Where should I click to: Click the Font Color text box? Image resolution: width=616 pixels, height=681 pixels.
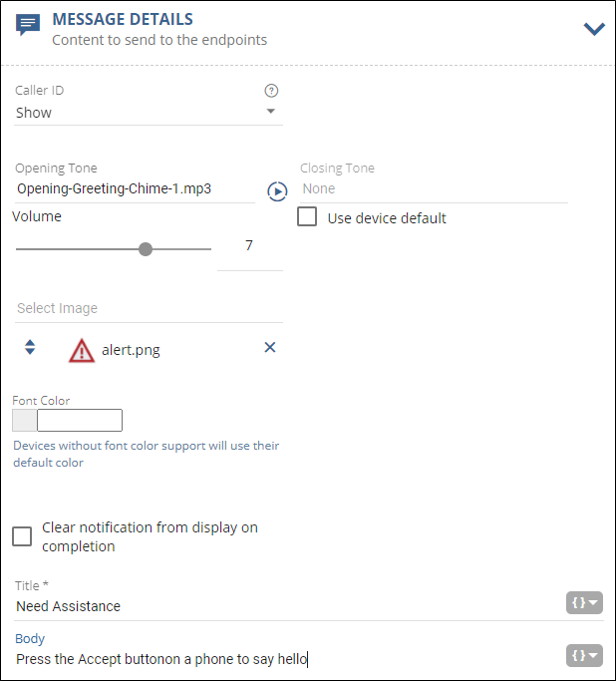pos(80,420)
